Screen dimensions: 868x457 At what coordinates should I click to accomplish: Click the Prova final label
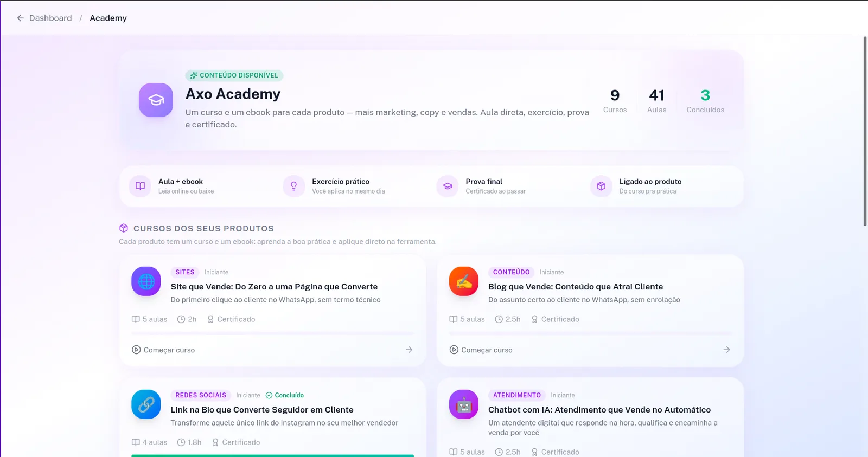pos(484,182)
